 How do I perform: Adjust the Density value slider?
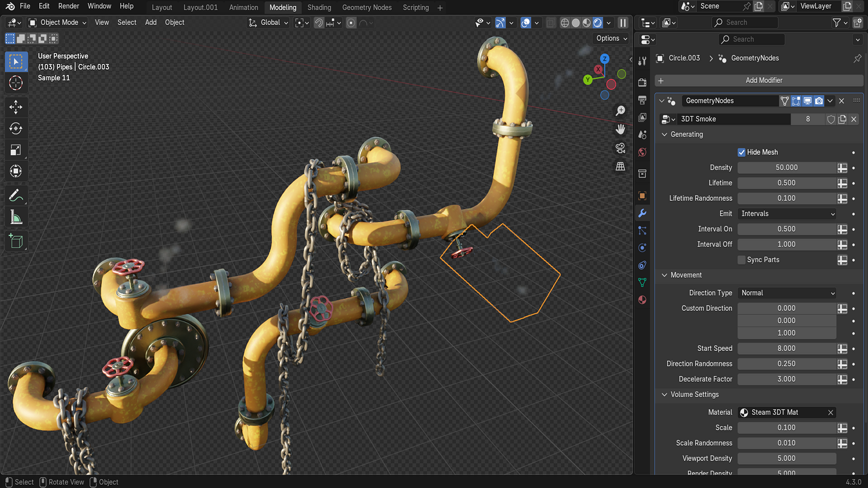[x=786, y=167]
